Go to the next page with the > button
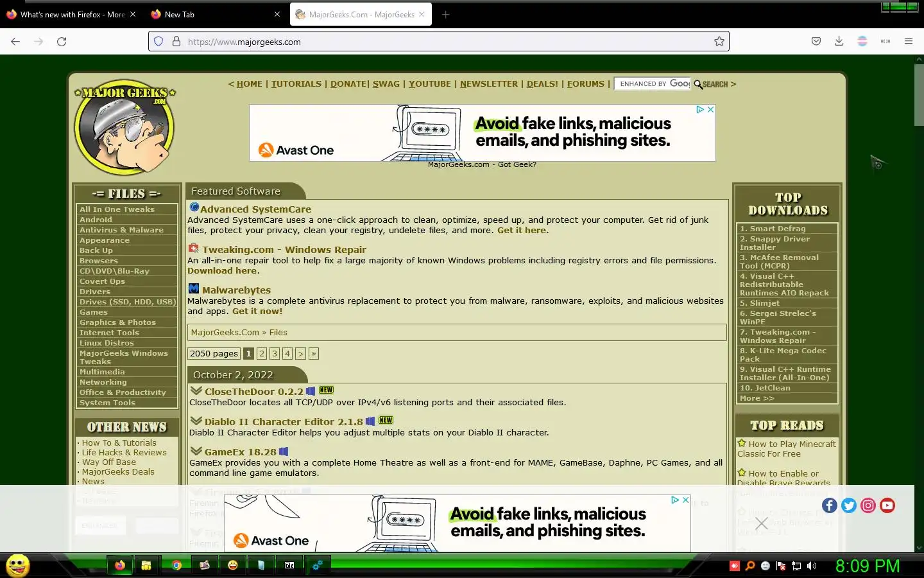This screenshot has width=924, height=578. pyautogui.click(x=300, y=353)
